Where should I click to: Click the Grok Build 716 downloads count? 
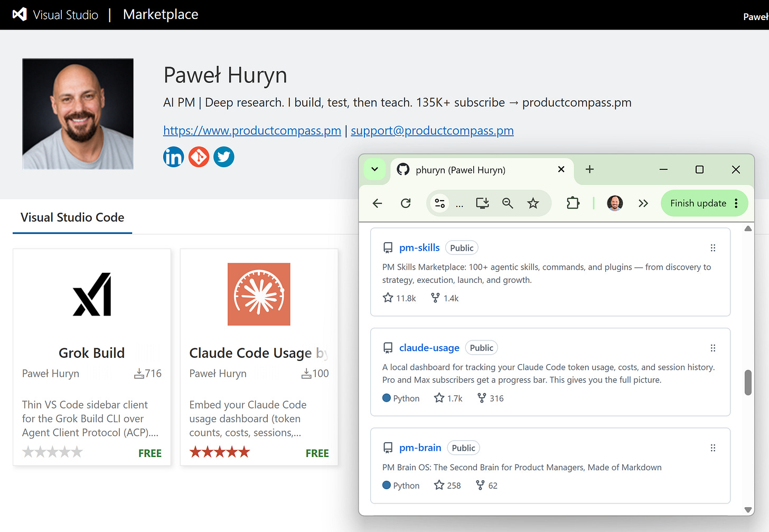(x=148, y=374)
